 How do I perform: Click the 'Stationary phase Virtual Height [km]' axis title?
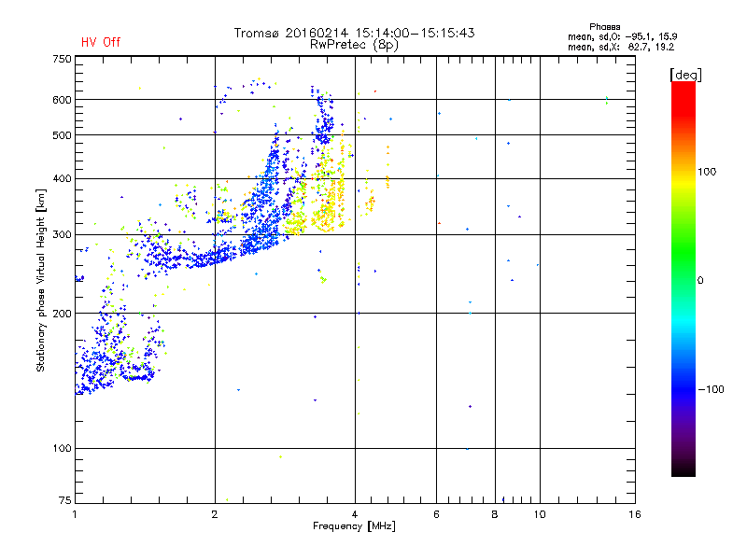pyautogui.click(x=41, y=281)
